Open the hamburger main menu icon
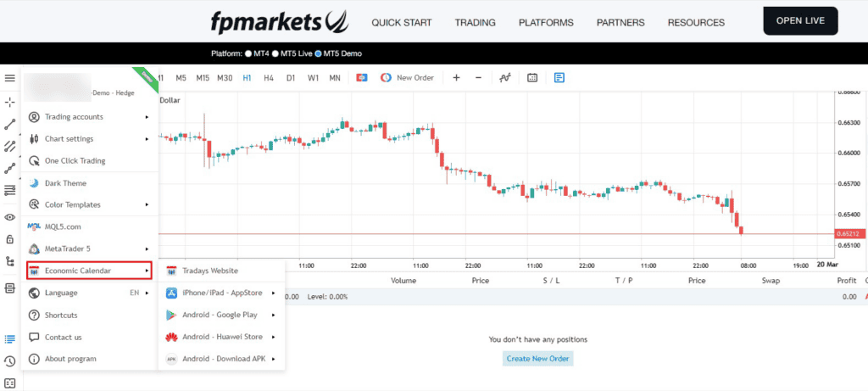This screenshot has width=868, height=391. [x=9, y=78]
